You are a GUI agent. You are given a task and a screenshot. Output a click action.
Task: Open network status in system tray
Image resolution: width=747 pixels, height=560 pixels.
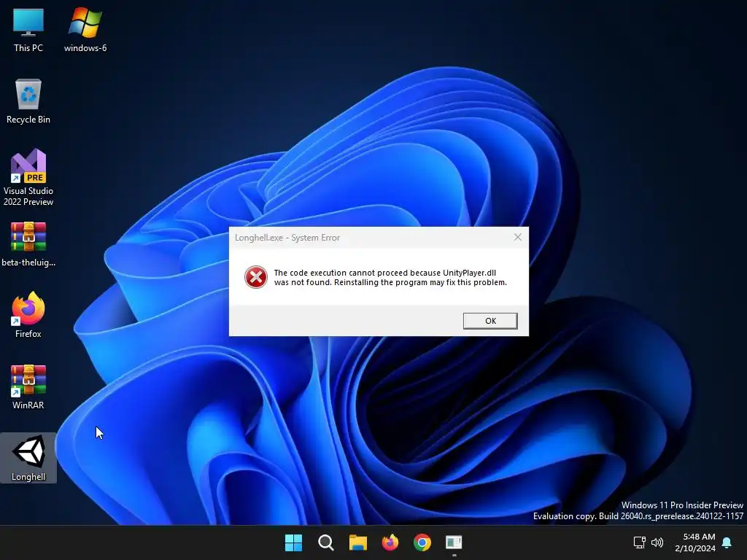click(639, 542)
